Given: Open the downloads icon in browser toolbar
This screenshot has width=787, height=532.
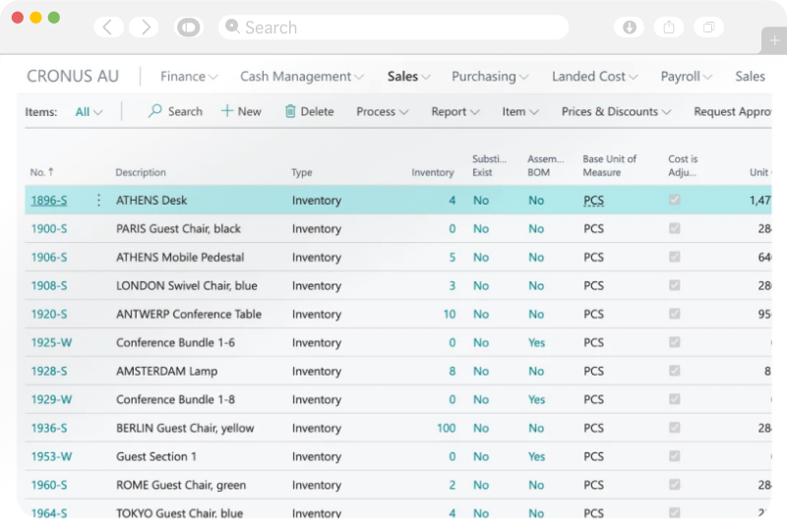Looking at the screenshot, I should point(629,28).
